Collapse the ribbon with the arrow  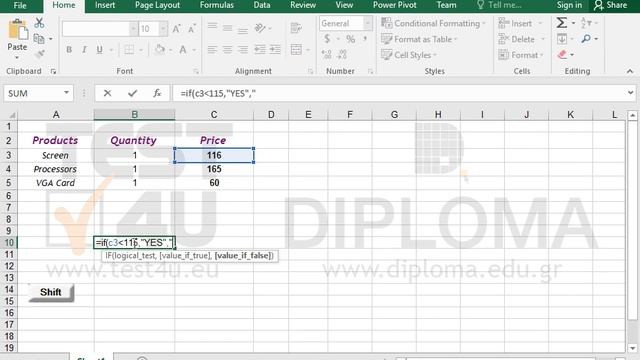pos(630,71)
